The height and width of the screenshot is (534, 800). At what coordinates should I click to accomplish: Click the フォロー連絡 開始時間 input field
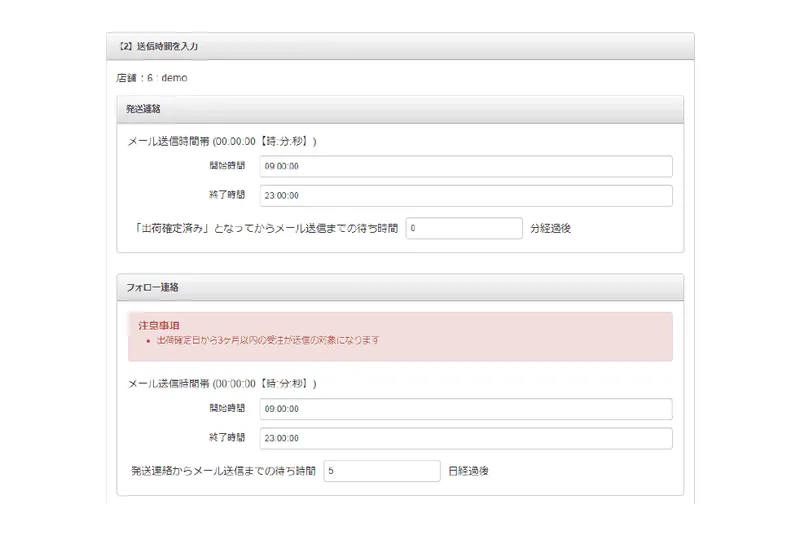466,409
